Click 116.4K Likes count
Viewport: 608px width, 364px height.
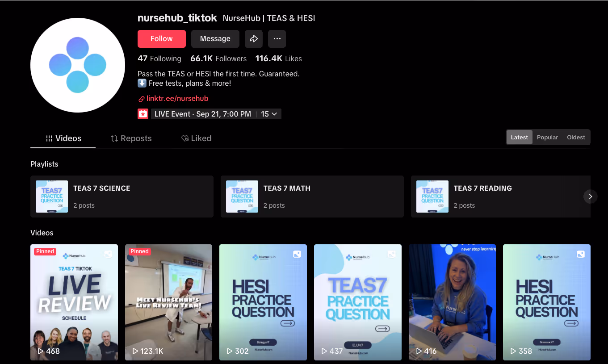(279, 59)
